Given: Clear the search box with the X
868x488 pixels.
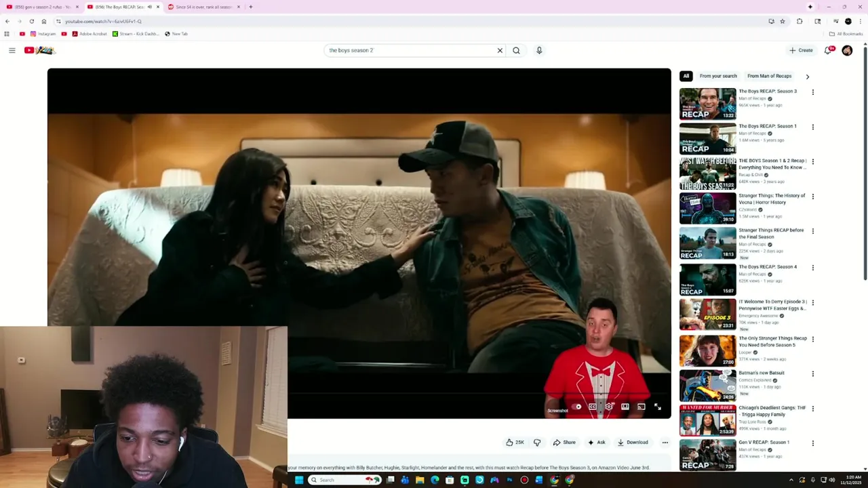Looking at the screenshot, I should tap(500, 50).
